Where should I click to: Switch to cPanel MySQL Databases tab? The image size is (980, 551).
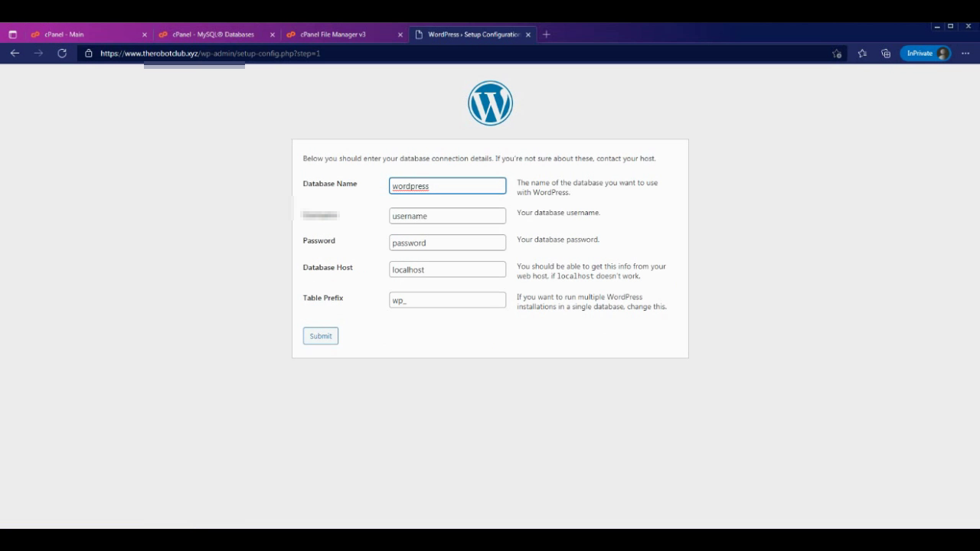point(213,34)
